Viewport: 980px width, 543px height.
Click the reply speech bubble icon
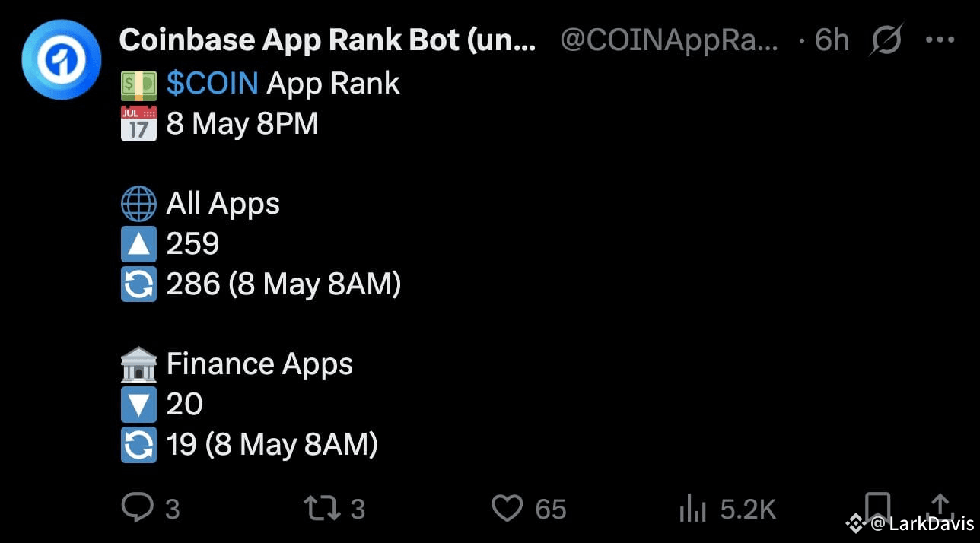pyautogui.click(x=139, y=507)
